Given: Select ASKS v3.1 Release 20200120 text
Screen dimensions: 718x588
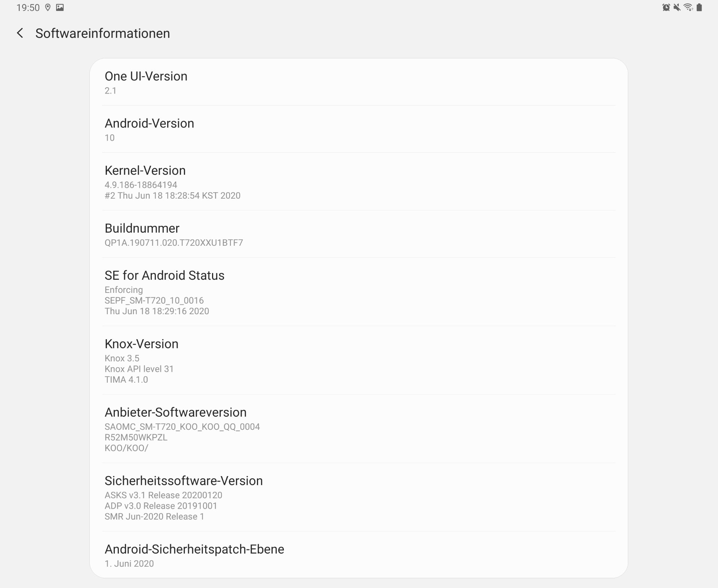Looking at the screenshot, I should [x=163, y=495].
